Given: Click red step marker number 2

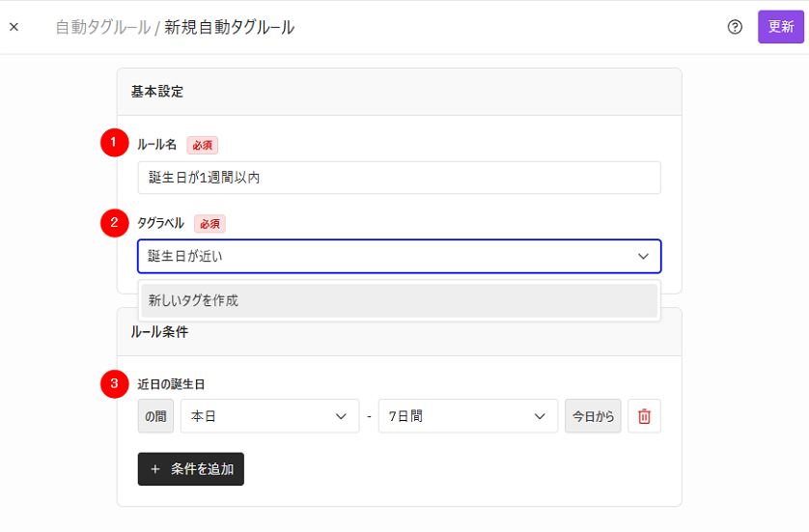Looking at the screenshot, I should (114, 223).
